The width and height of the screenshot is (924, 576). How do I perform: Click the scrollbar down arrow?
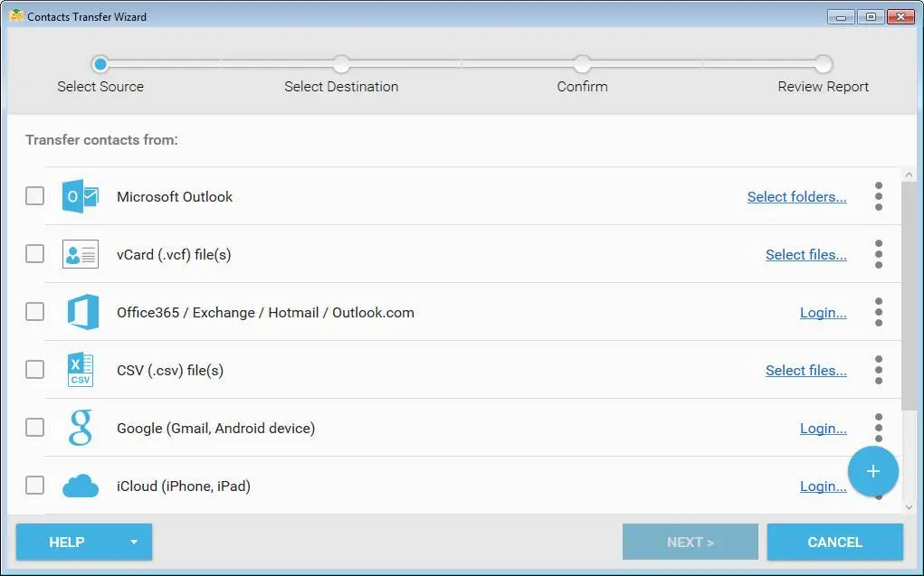pyautogui.click(x=909, y=507)
